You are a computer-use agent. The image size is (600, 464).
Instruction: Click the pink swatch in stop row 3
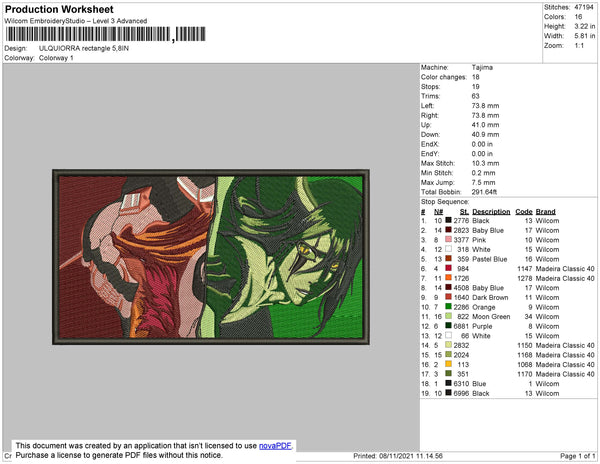tap(448, 240)
